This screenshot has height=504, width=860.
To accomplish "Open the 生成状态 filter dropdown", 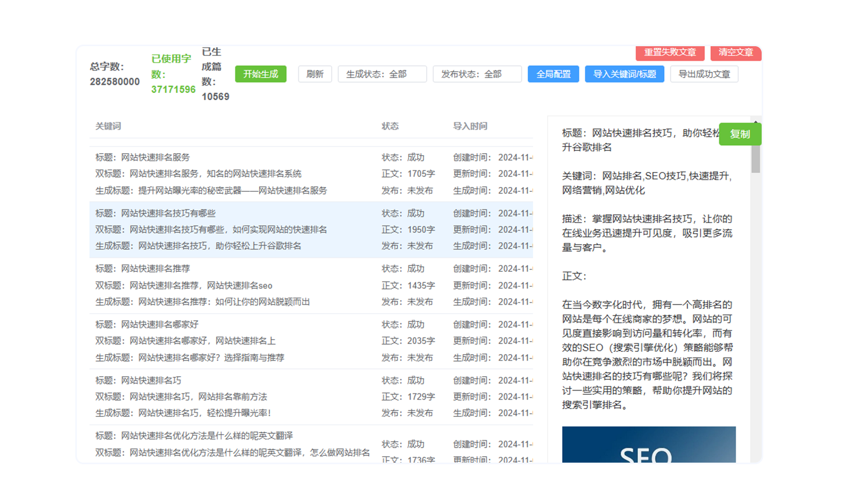I will pyautogui.click(x=382, y=74).
